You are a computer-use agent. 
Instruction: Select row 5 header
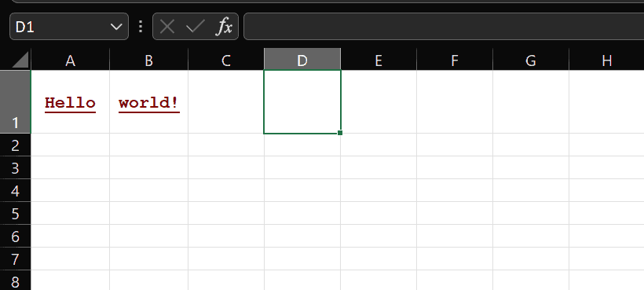click(x=15, y=213)
